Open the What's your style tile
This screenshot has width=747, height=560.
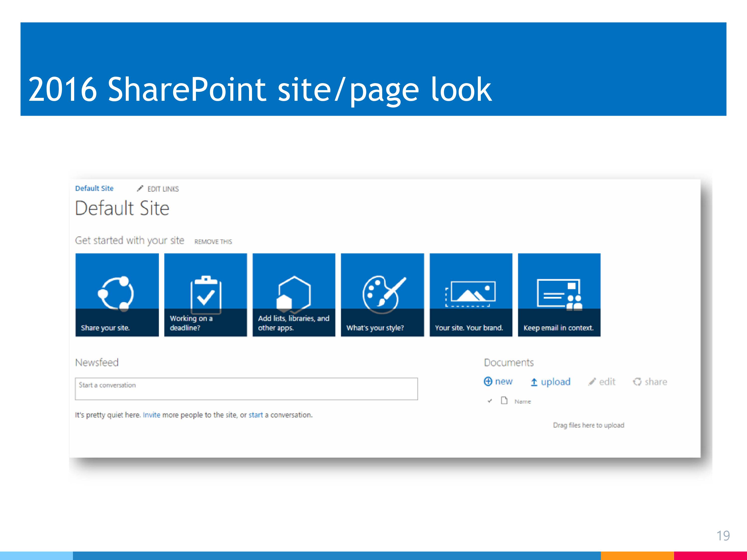(382, 295)
